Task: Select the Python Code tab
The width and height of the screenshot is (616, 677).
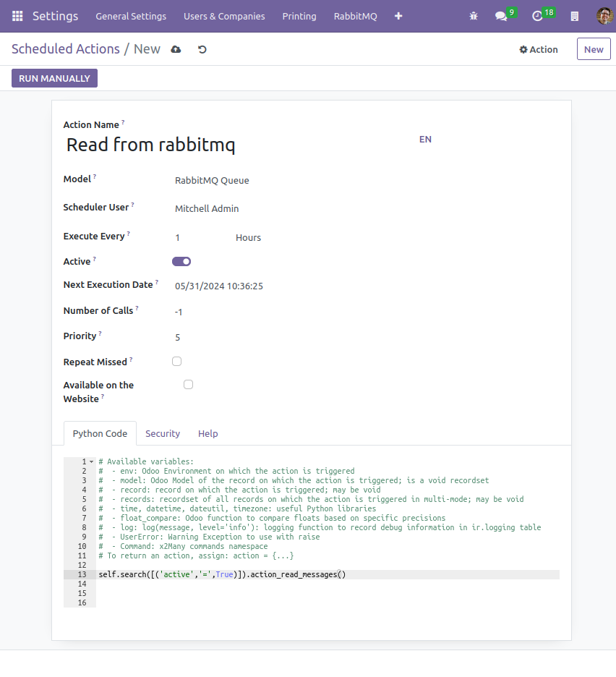Action: pos(100,433)
